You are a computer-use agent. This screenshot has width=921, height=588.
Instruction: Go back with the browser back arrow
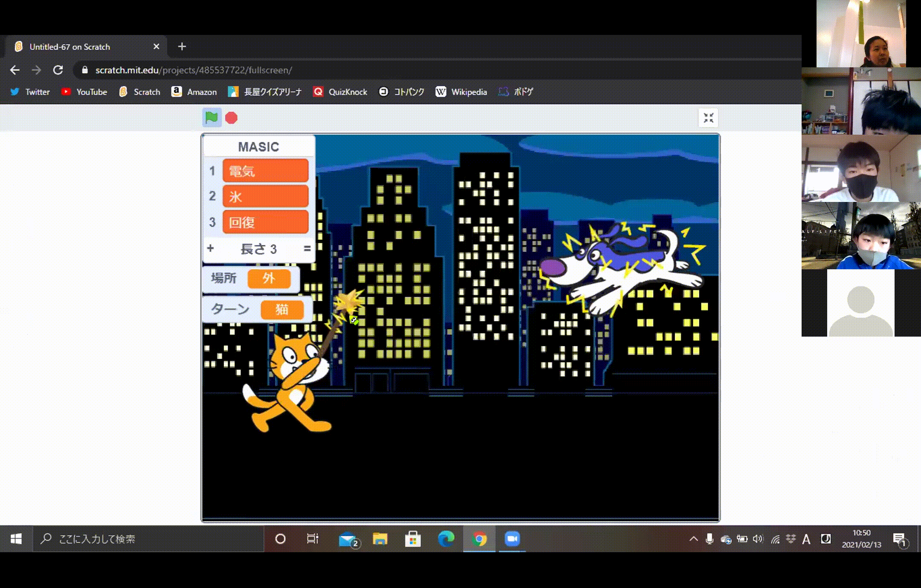pos(15,70)
